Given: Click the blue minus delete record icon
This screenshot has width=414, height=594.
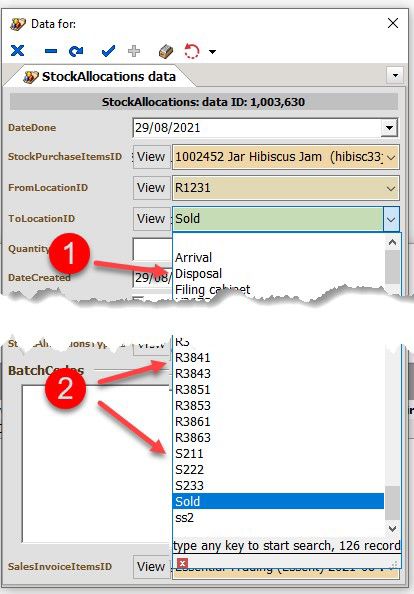Looking at the screenshot, I should (51, 51).
